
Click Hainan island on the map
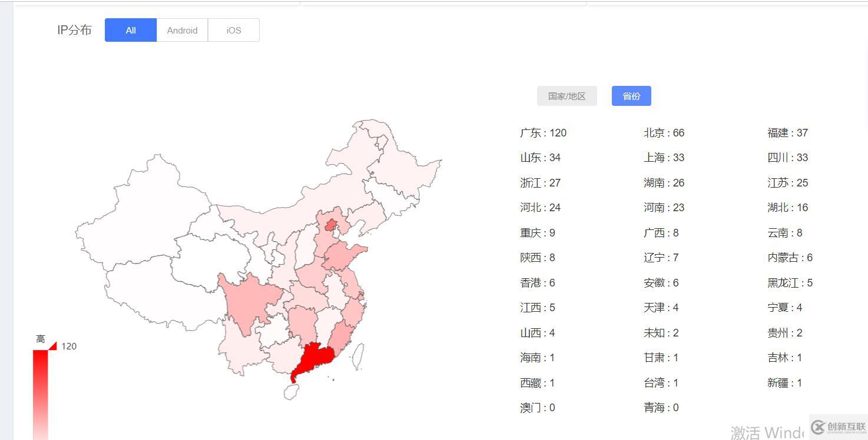291,392
